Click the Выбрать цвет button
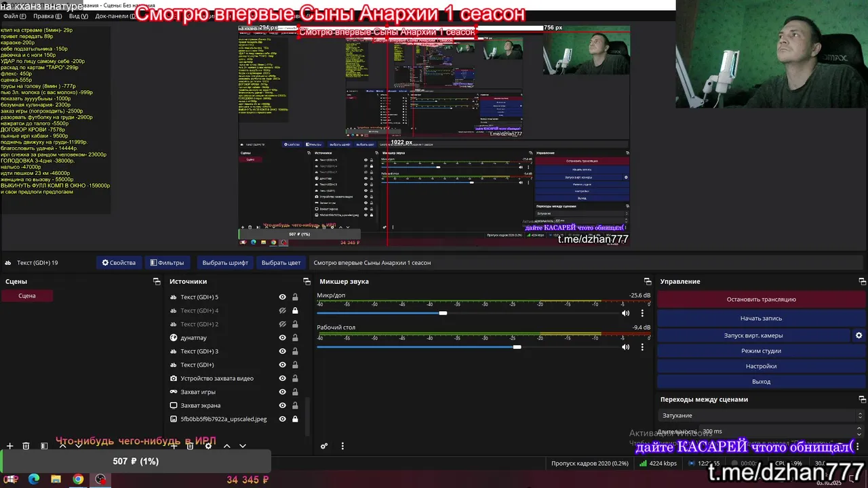The image size is (868, 488). (281, 262)
